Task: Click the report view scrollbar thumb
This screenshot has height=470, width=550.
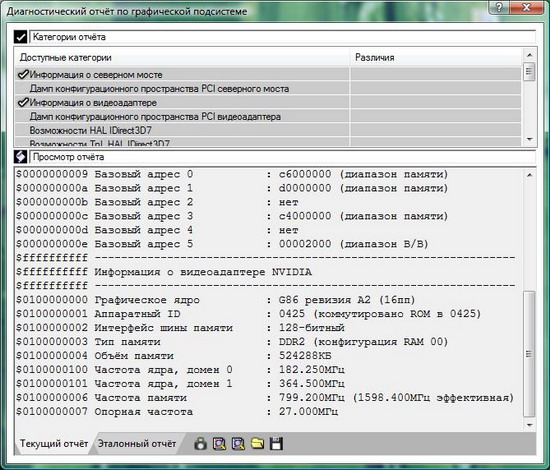Action: pyautogui.click(x=529, y=354)
